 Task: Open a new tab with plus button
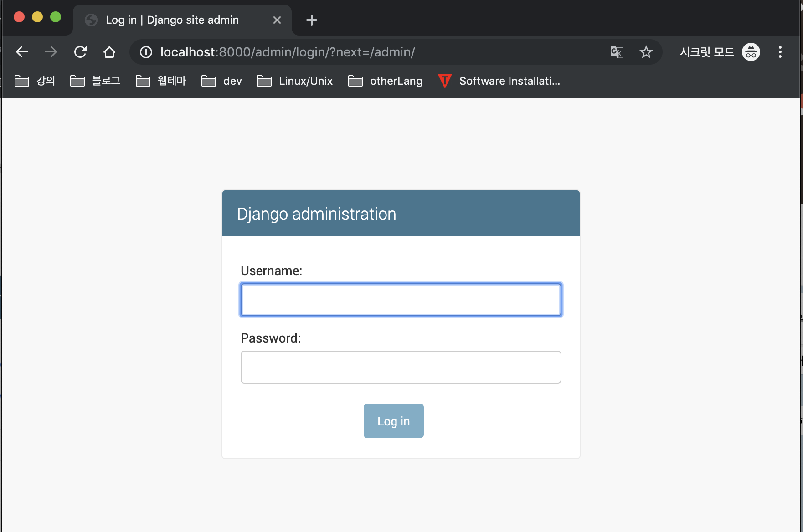tap(312, 20)
